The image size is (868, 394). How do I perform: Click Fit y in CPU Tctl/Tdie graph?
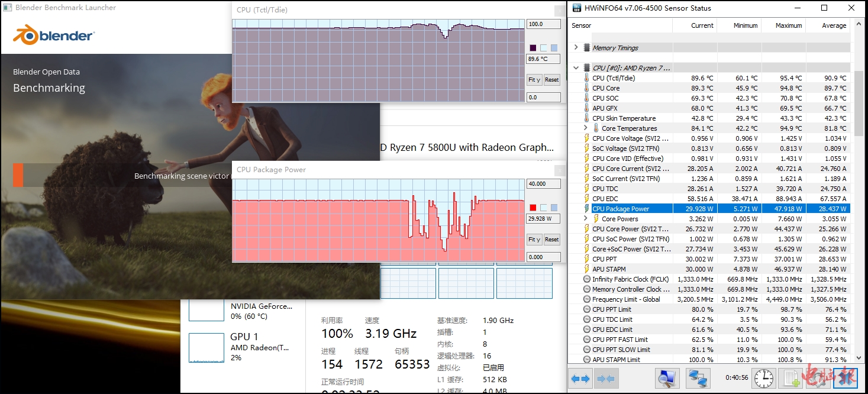tap(534, 80)
